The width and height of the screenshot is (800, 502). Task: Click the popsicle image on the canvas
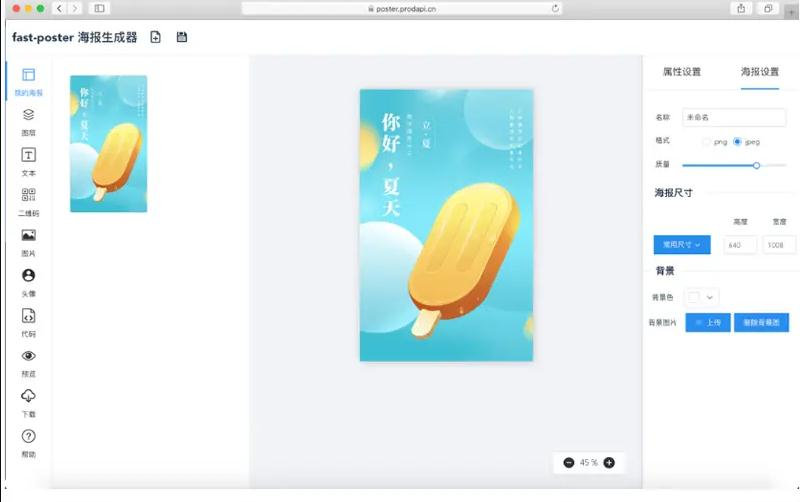tap(463, 259)
